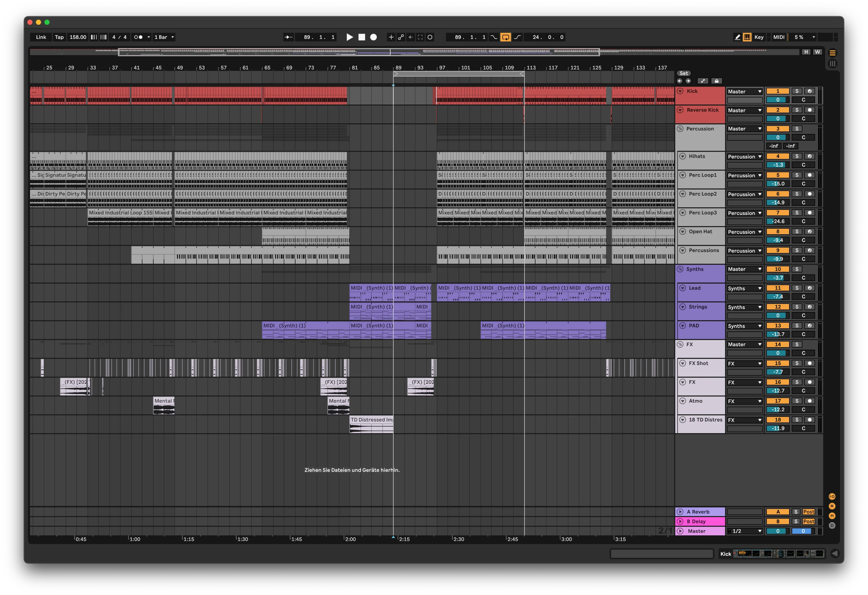Toggle Post on B Delay return
The width and height of the screenshot is (868, 595).
808,521
